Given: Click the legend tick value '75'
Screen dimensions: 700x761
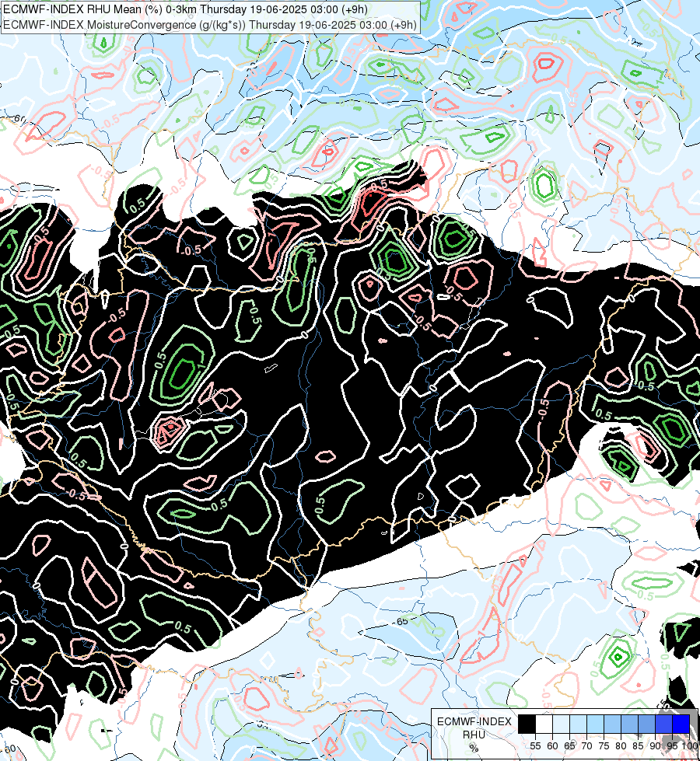Looking at the screenshot, I should pos(604,746).
